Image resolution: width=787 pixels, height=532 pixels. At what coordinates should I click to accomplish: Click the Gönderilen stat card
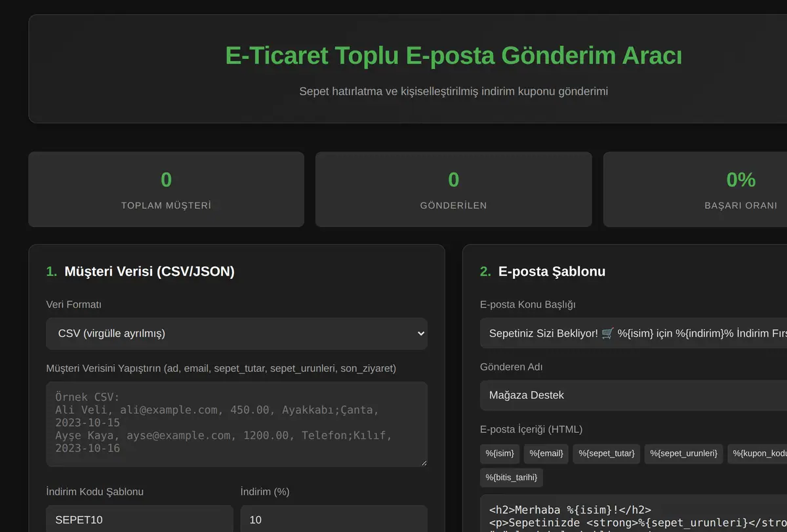coord(453,190)
